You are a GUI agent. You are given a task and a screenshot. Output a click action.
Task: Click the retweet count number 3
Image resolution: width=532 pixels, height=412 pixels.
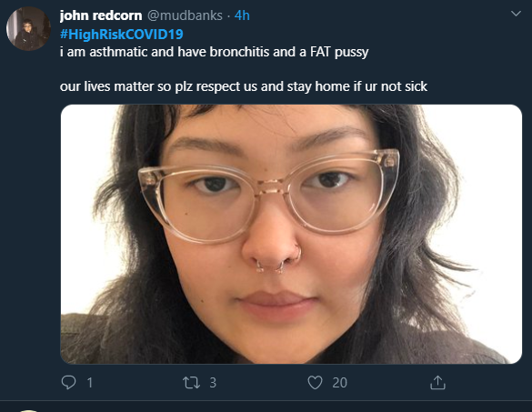tap(213, 383)
